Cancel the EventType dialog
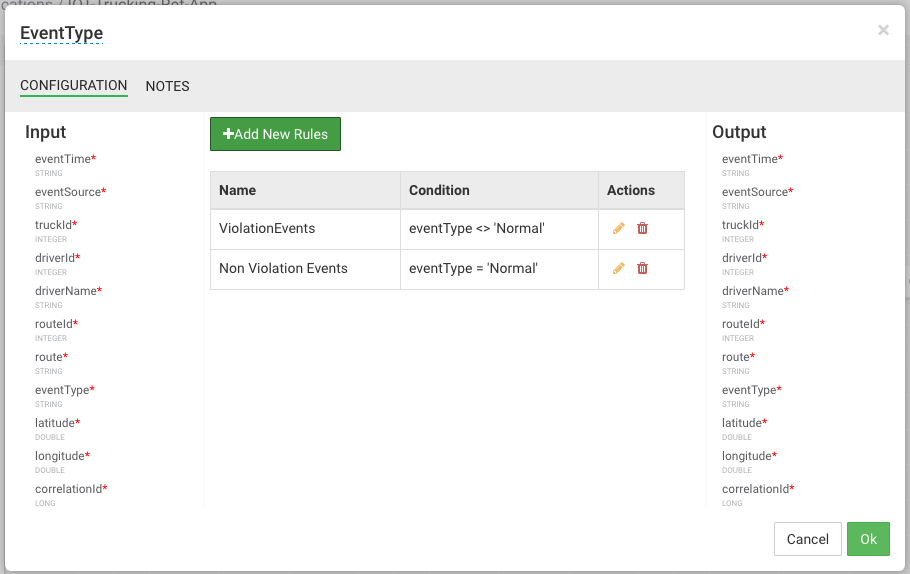910x574 pixels. [807, 539]
